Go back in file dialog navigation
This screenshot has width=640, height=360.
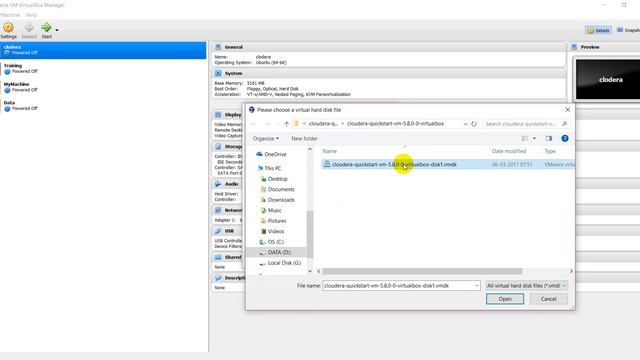point(253,124)
